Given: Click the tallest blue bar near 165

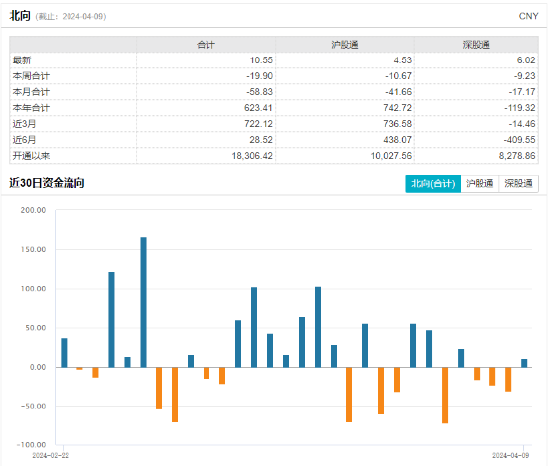Looking at the screenshot, I should click(x=144, y=302).
